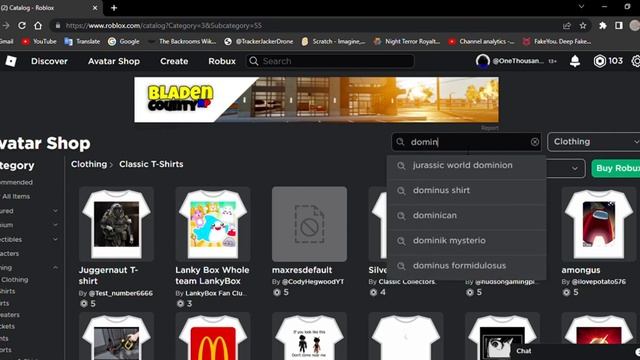
Task: Select 'dominus shirt' suggestion
Action: pos(467,191)
